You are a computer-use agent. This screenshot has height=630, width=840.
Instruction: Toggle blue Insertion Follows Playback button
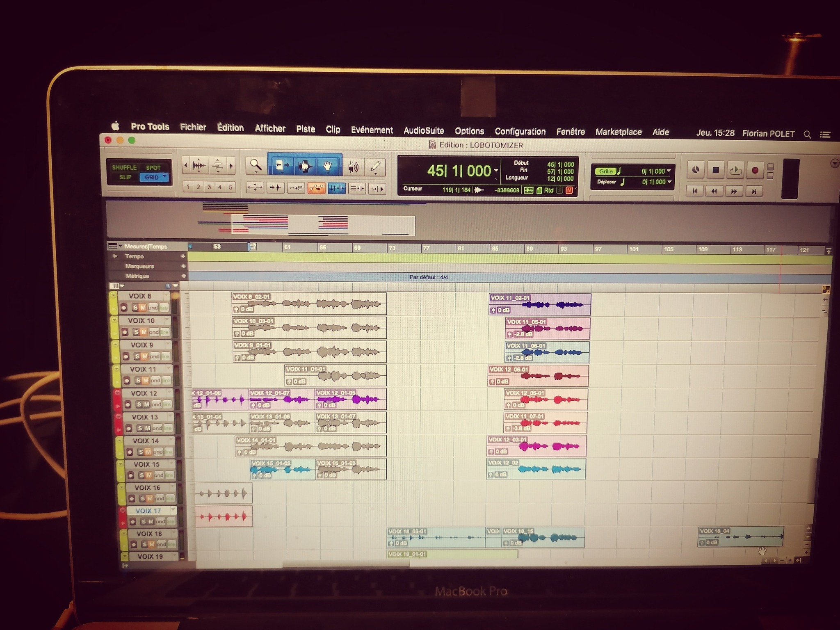(336, 189)
